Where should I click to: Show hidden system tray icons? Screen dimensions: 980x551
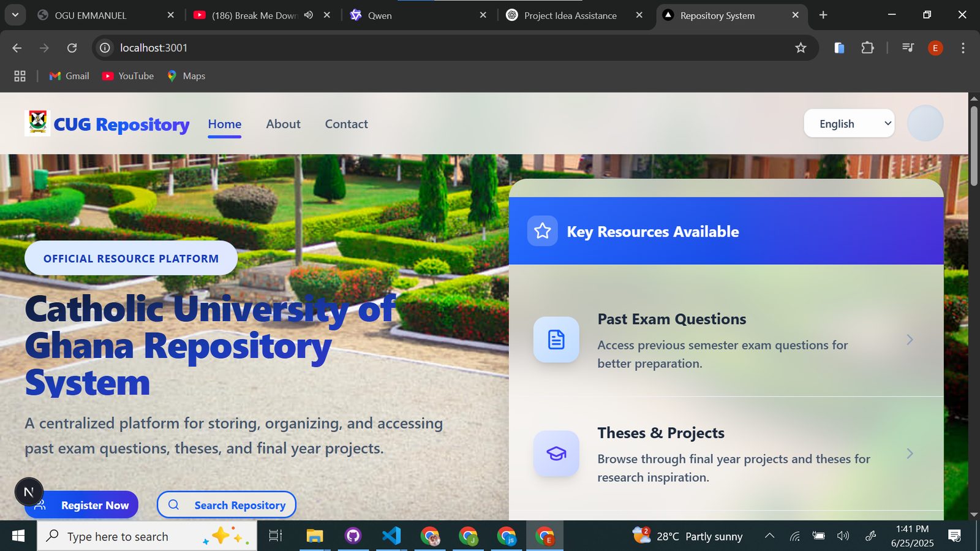click(769, 536)
